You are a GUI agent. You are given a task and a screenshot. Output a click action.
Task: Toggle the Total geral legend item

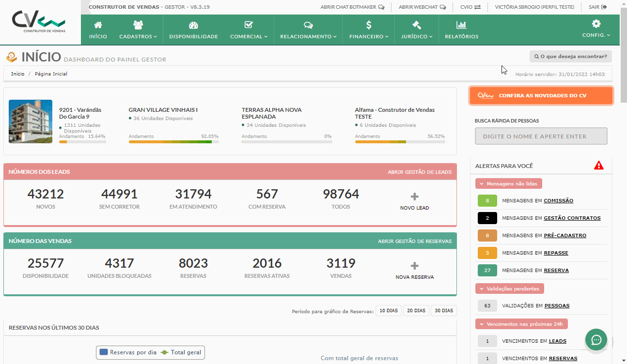182,352
